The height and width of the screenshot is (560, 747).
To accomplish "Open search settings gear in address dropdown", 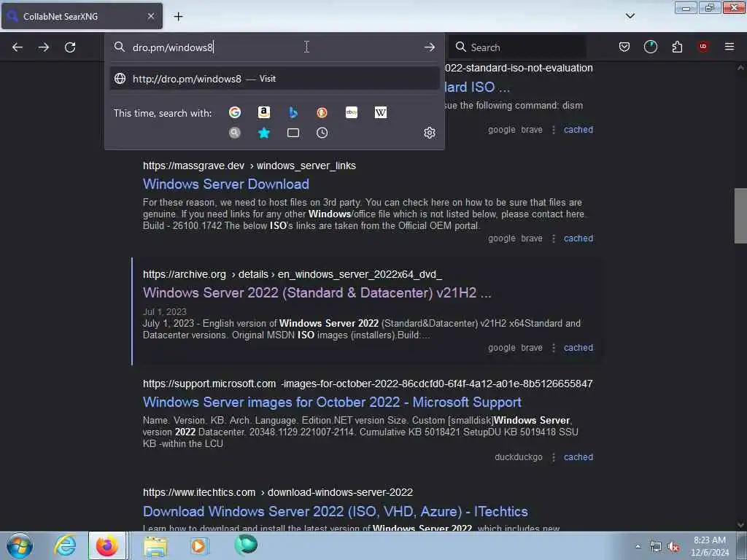I will point(429,133).
